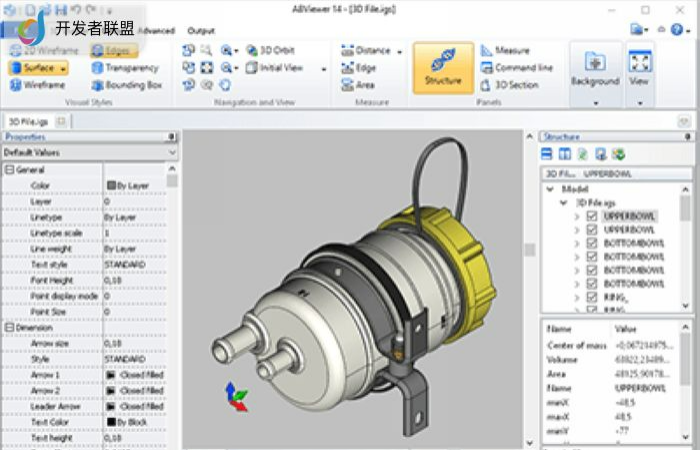Collapse the General properties section
This screenshot has height=450, width=700.
9,170
